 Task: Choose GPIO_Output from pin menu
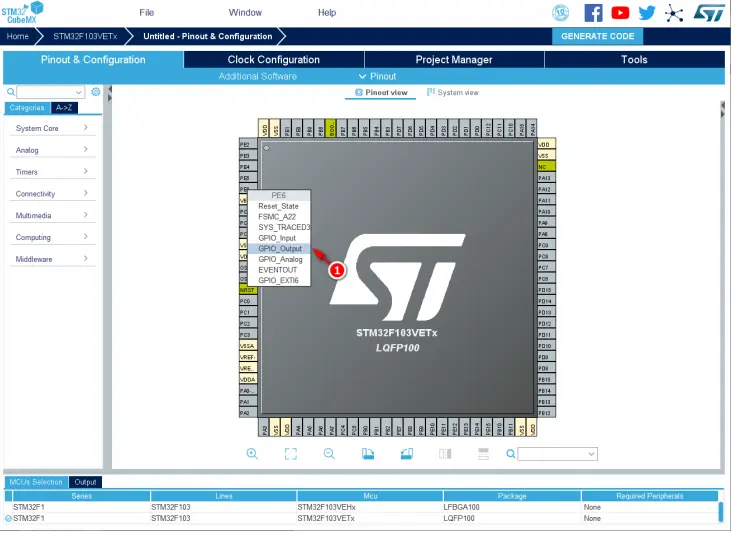280,248
